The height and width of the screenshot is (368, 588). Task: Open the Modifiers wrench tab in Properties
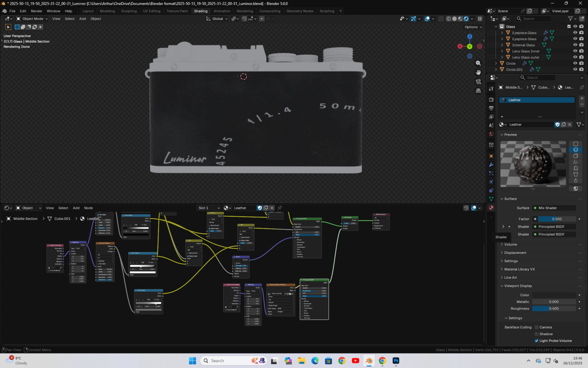[x=491, y=165]
